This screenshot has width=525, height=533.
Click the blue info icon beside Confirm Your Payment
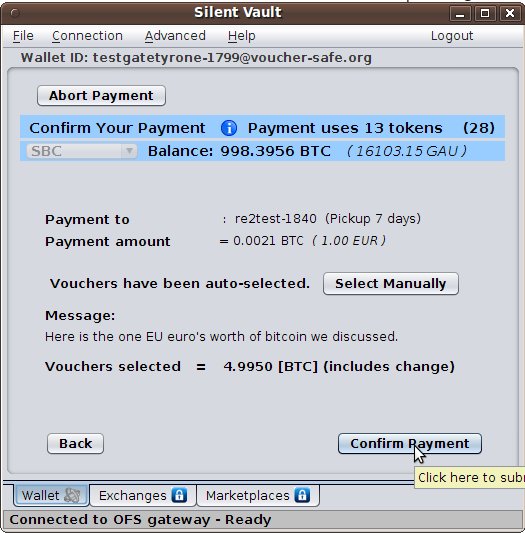point(229,128)
